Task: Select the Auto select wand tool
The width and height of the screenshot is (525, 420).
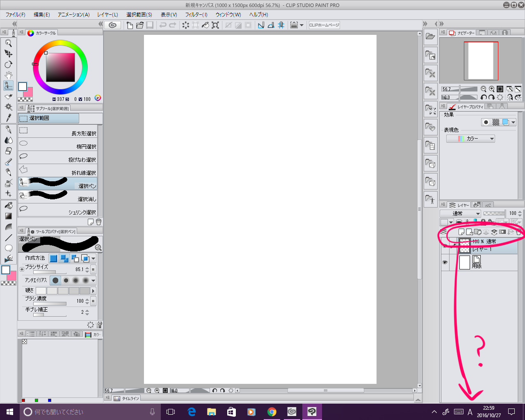Action: point(8,107)
